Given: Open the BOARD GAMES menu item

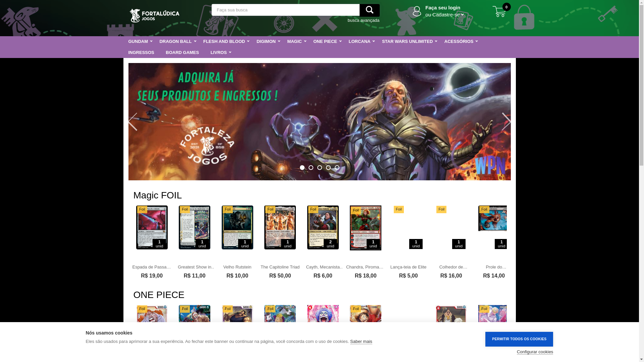Looking at the screenshot, I should click(x=182, y=53).
